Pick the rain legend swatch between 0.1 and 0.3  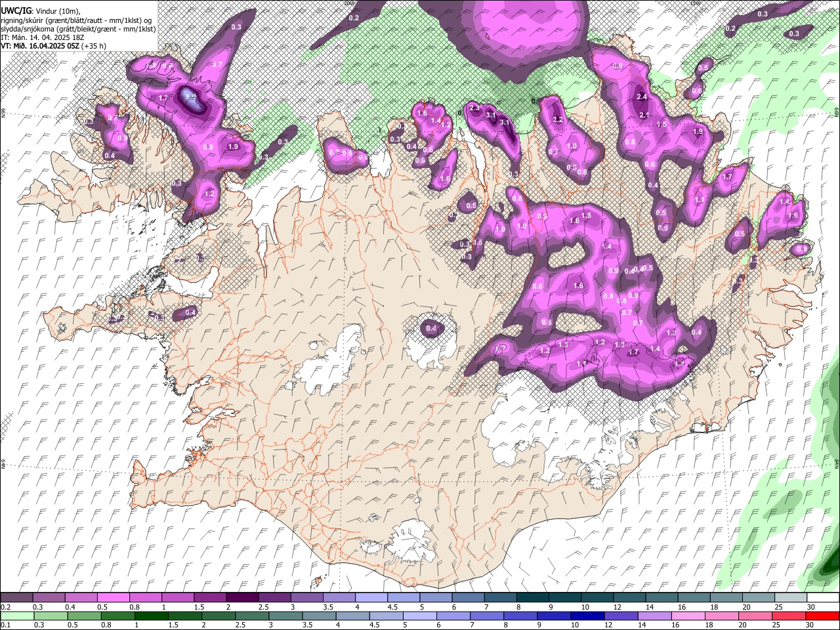tap(17, 616)
